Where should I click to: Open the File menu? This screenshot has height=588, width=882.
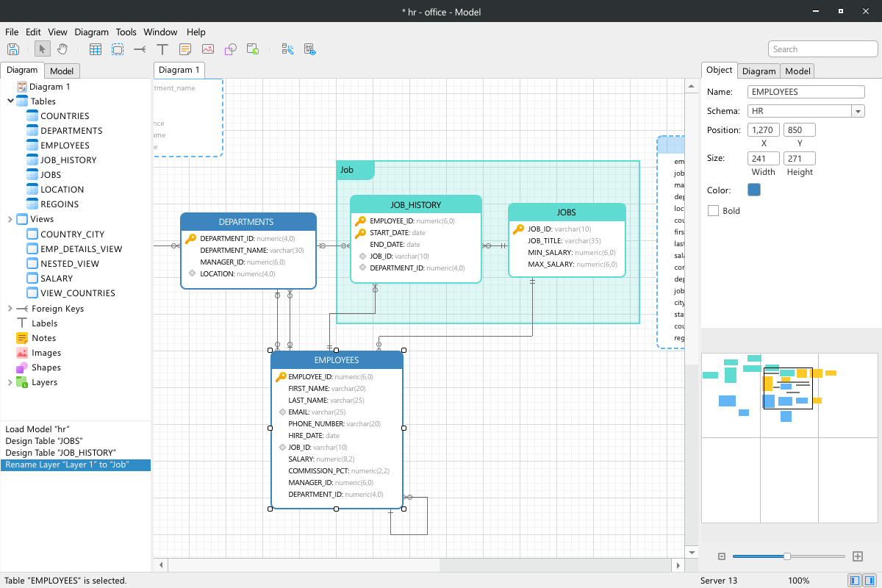(12, 32)
